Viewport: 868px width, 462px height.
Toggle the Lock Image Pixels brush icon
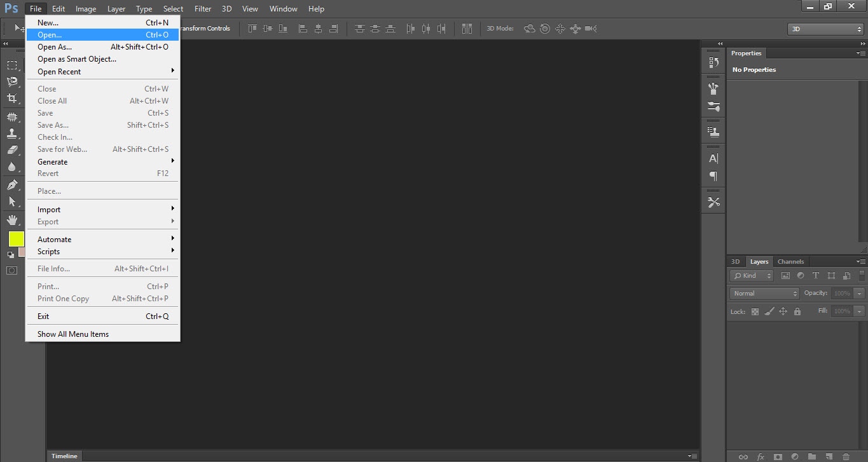pyautogui.click(x=769, y=311)
